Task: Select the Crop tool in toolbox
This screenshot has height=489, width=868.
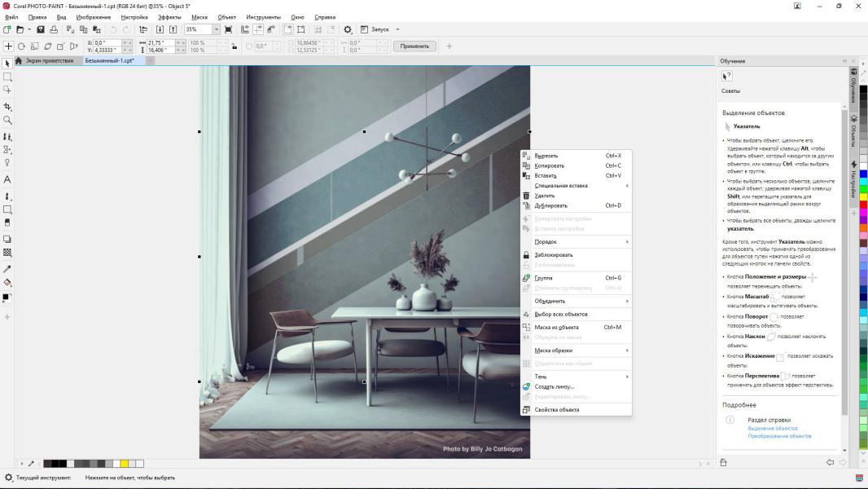Action: pos(7,107)
